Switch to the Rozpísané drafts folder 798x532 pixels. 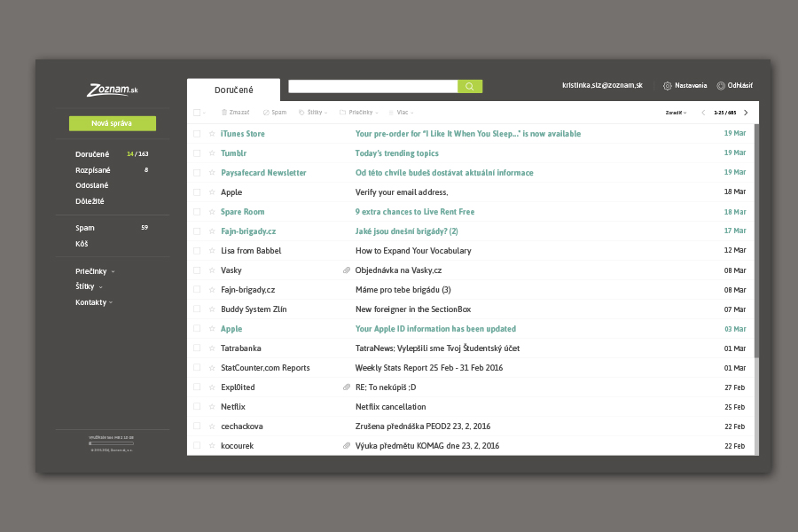click(93, 170)
